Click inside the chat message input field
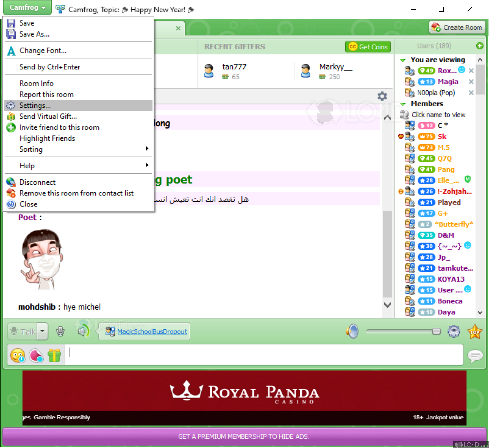This screenshot has width=489, height=448. pyautogui.click(x=220, y=355)
